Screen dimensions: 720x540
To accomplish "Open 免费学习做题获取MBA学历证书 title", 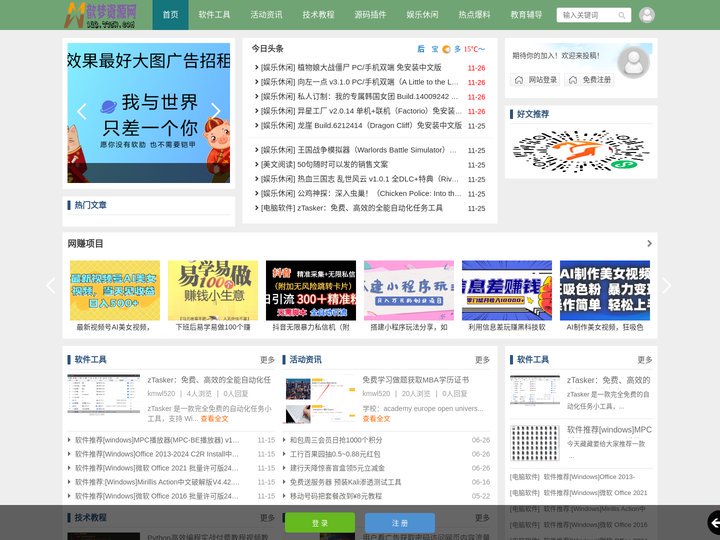I will point(416,380).
